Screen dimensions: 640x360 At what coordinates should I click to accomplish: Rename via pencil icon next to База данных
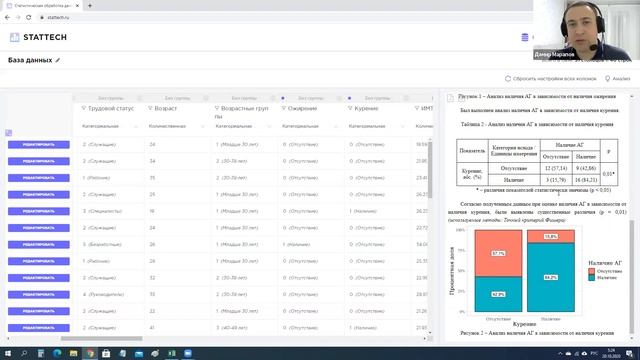point(58,60)
